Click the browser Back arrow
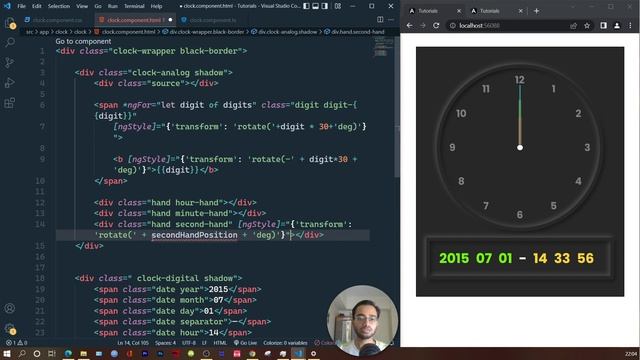This screenshot has height=360, width=640. coord(409,25)
